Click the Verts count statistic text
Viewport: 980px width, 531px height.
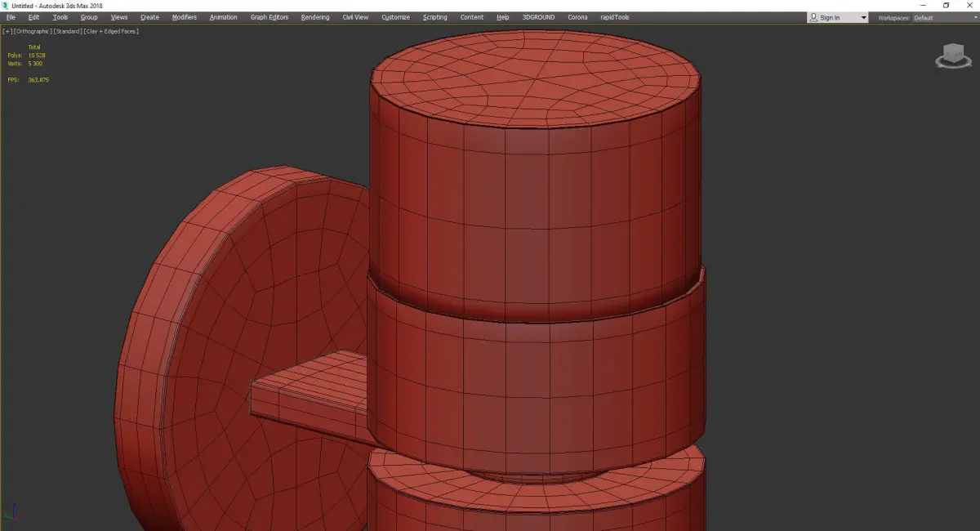[x=24, y=64]
